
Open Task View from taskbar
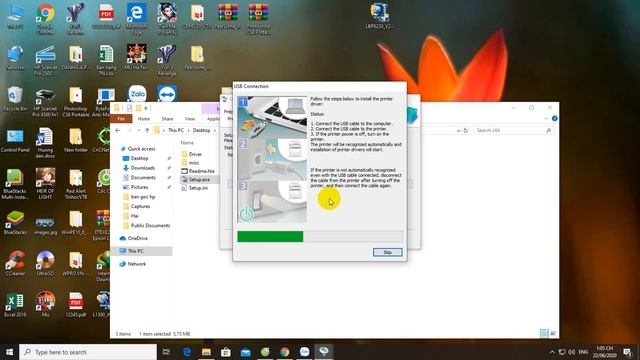tap(166, 352)
